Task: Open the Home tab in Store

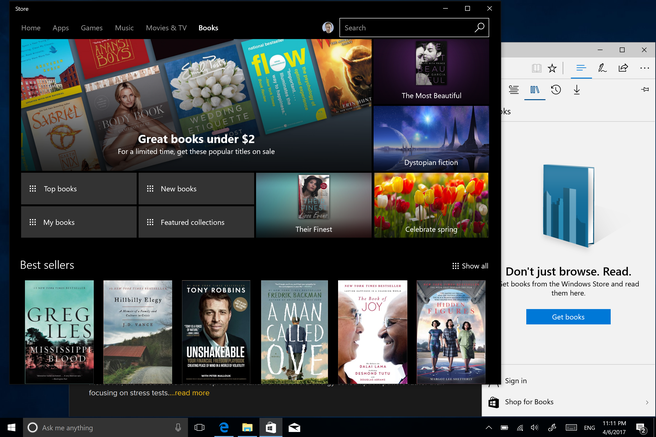Action: (31, 28)
